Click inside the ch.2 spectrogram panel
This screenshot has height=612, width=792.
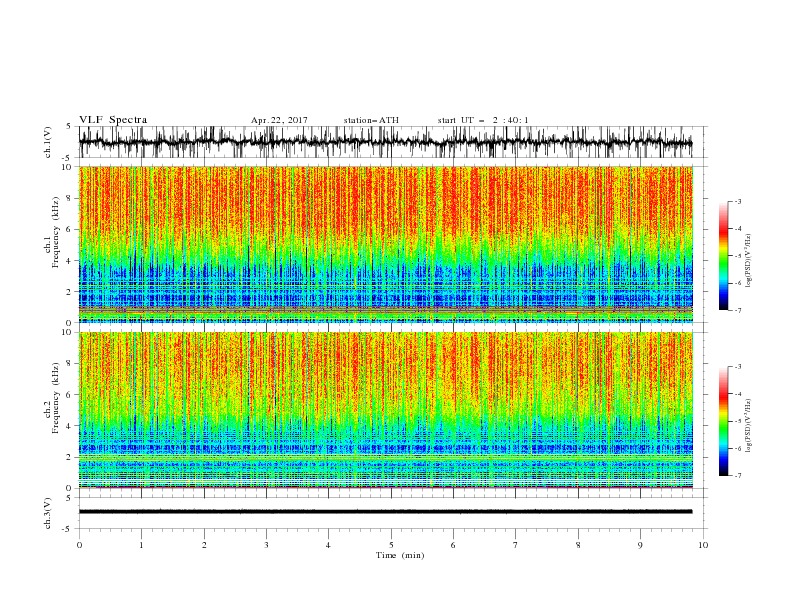pos(385,410)
